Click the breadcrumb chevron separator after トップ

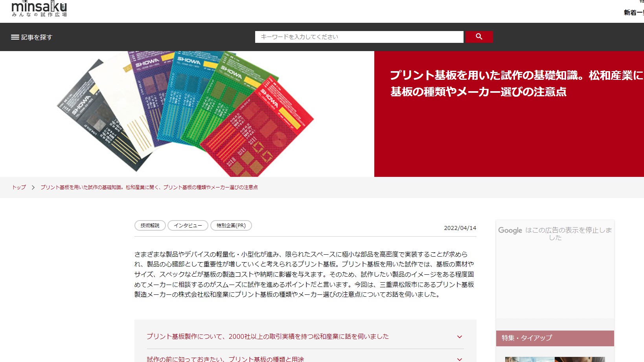tap(33, 187)
